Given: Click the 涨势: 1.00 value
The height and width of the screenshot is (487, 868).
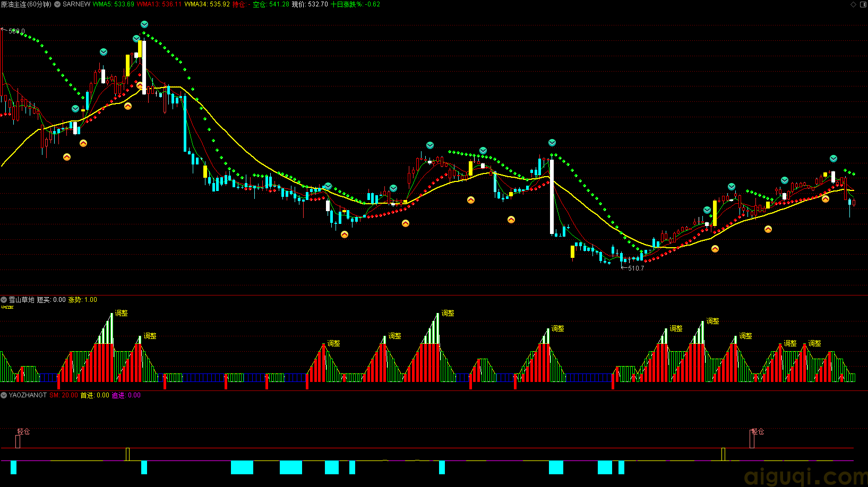Looking at the screenshot, I should pyautogui.click(x=83, y=300).
